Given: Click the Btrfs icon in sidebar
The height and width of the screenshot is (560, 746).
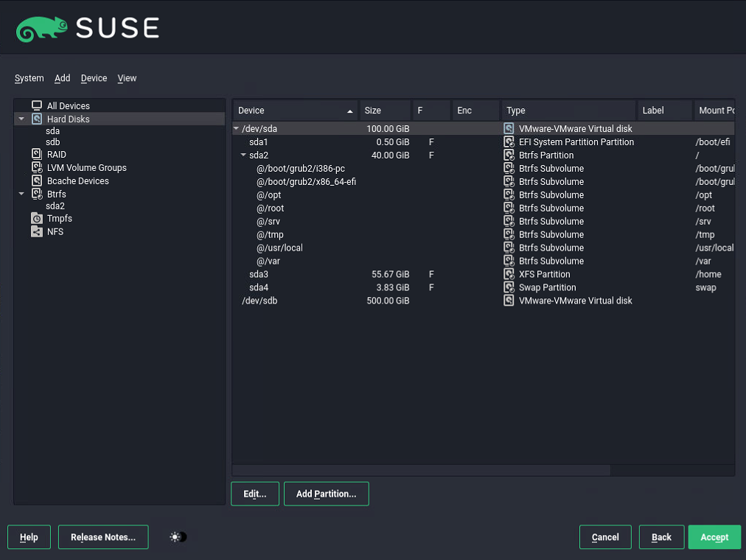Looking at the screenshot, I should click(x=37, y=194).
